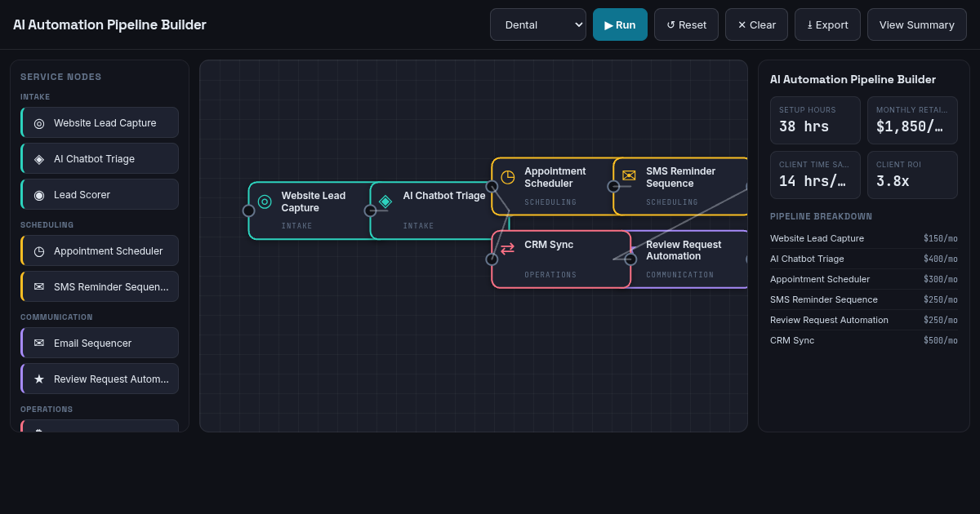This screenshot has width=980, height=514.
Task: Click AI Chatbot Triage breakdown row
Action: point(864,259)
